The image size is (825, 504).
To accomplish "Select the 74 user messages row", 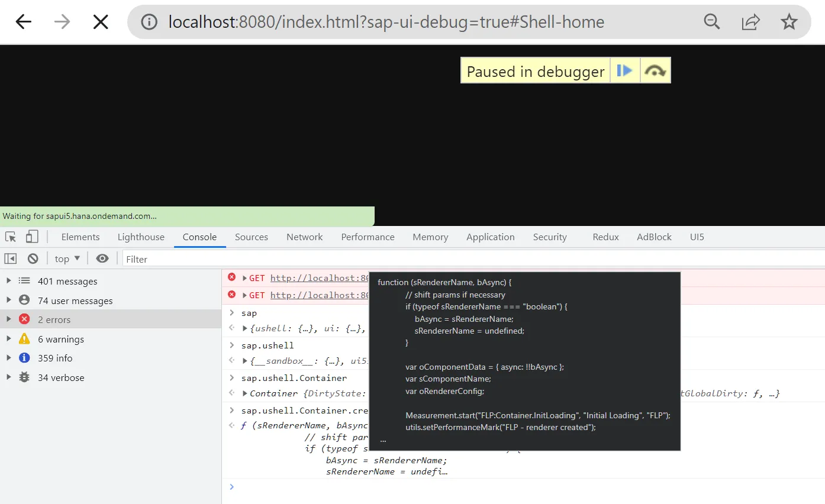I will point(111,301).
